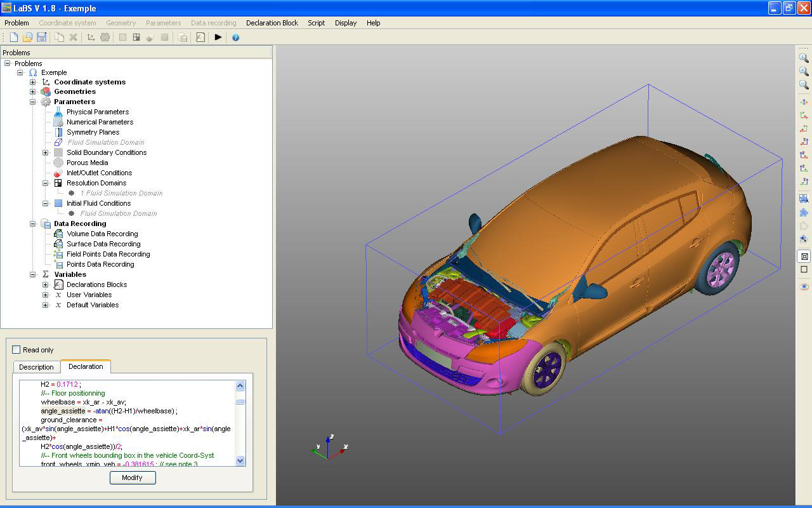Expand the Coordinate systems tree node

point(33,81)
